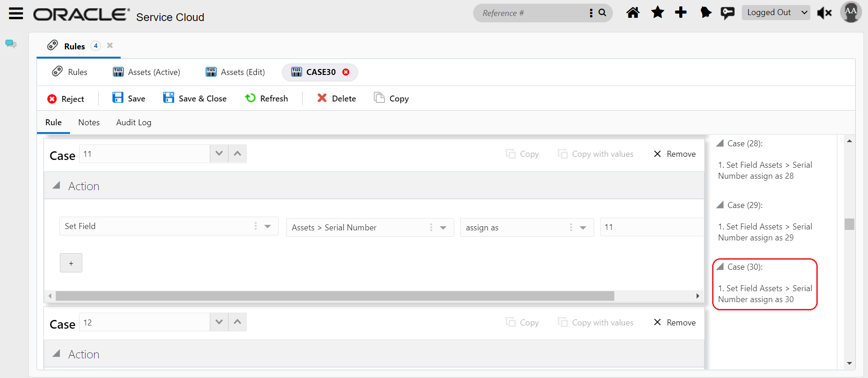
Task: Click Case 11 number field
Action: click(x=144, y=154)
